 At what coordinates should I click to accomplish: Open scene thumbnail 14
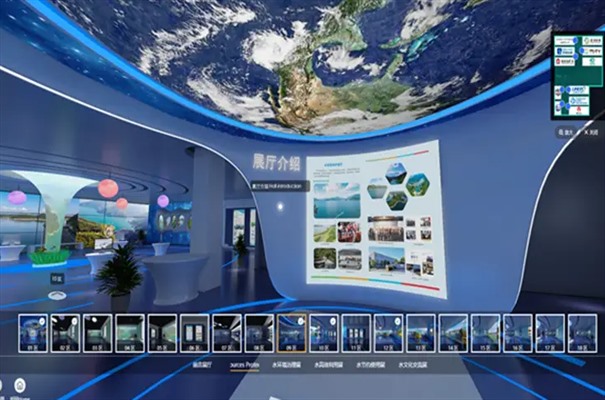(x=453, y=333)
